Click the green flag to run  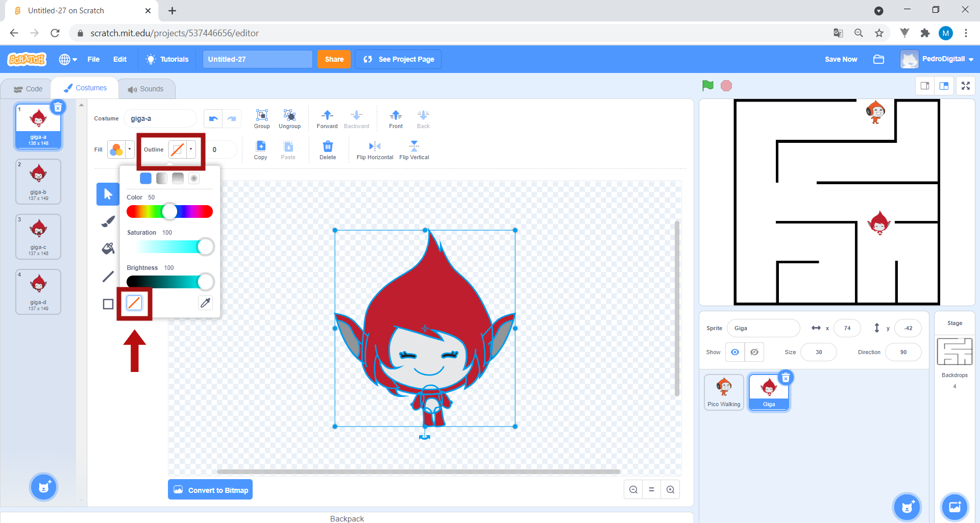click(707, 86)
